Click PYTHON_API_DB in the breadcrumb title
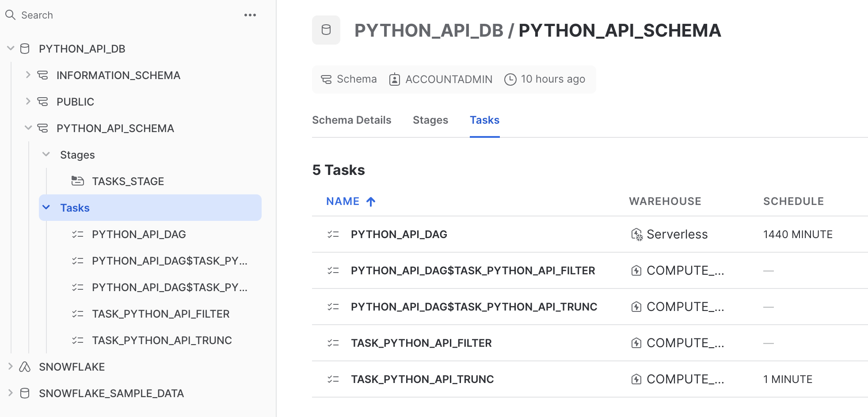 [x=428, y=30]
